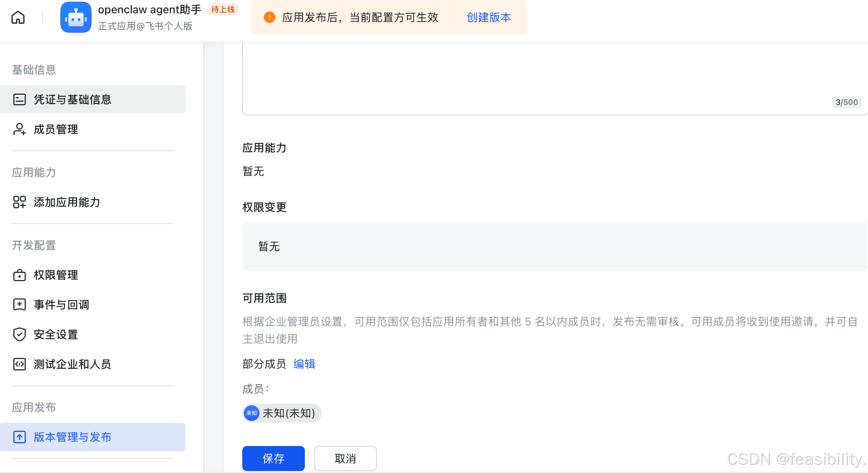This screenshot has height=473, width=868.
Task: Open 安全设置 security settings
Action: [x=55, y=334]
